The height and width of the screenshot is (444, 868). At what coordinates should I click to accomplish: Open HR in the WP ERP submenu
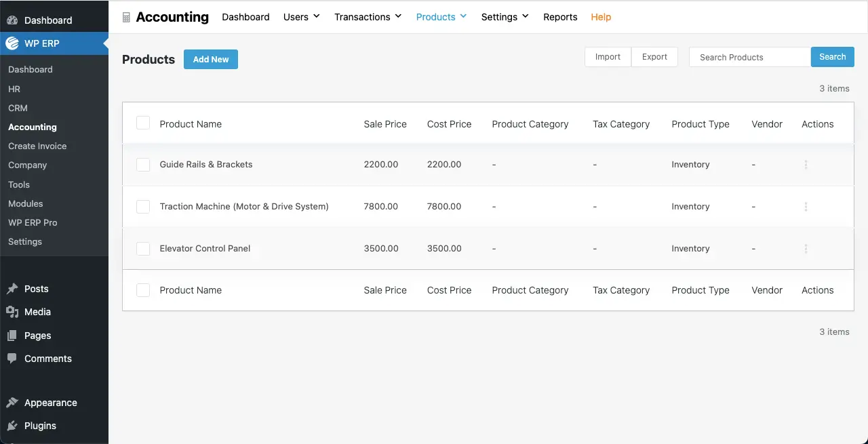(14, 89)
